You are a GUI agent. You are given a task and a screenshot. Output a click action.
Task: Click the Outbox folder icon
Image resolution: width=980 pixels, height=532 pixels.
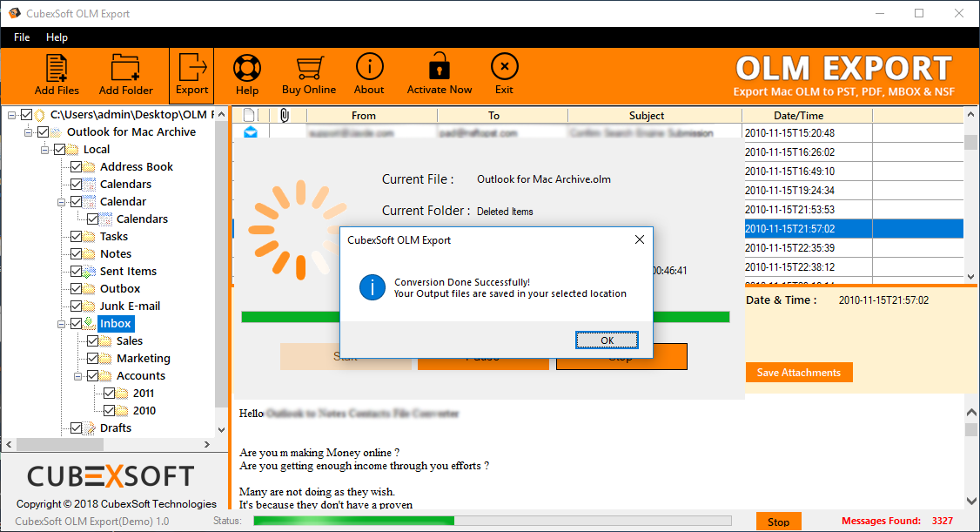pyautogui.click(x=90, y=289)
